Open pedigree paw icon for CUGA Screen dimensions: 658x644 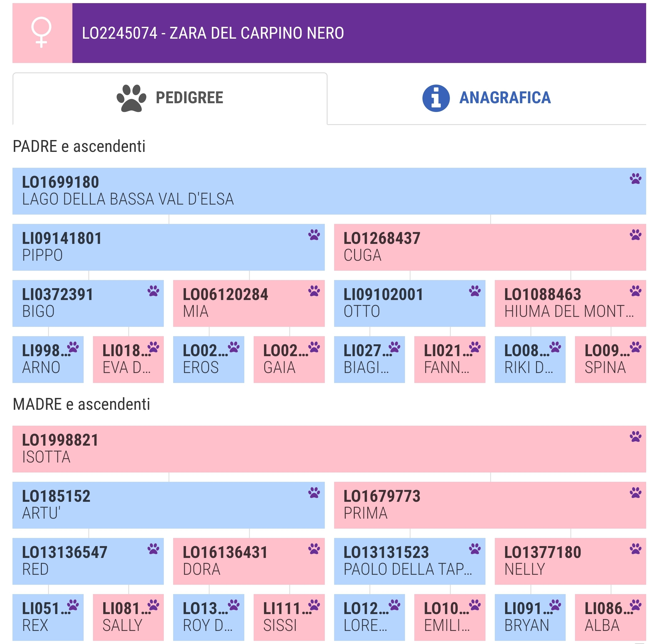click(635, 235)
